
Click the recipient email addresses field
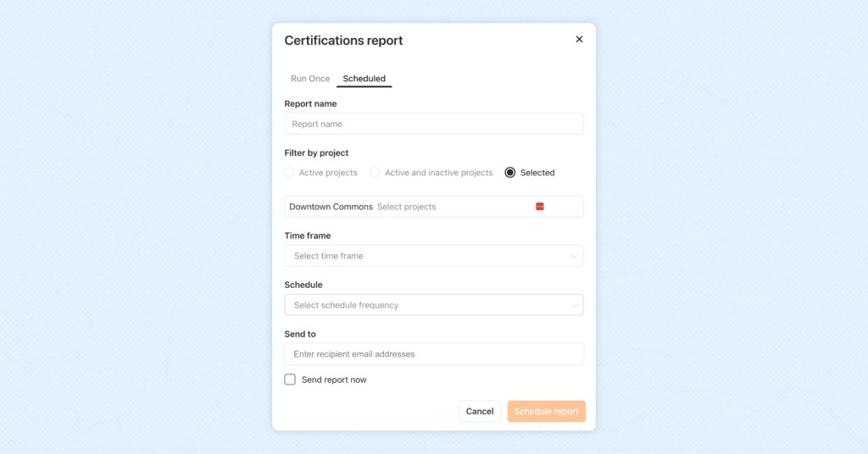coord(433,354)
